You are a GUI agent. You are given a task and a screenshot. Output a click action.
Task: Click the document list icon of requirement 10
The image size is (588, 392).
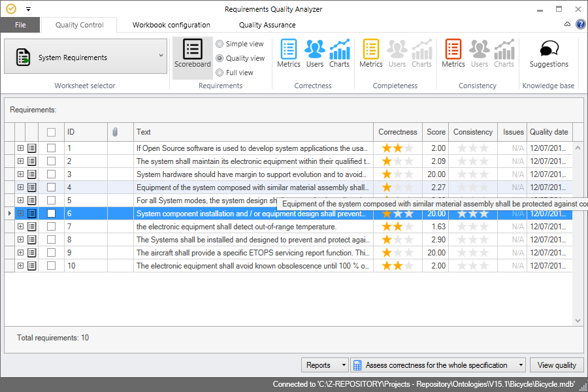(x=32, y=266)
